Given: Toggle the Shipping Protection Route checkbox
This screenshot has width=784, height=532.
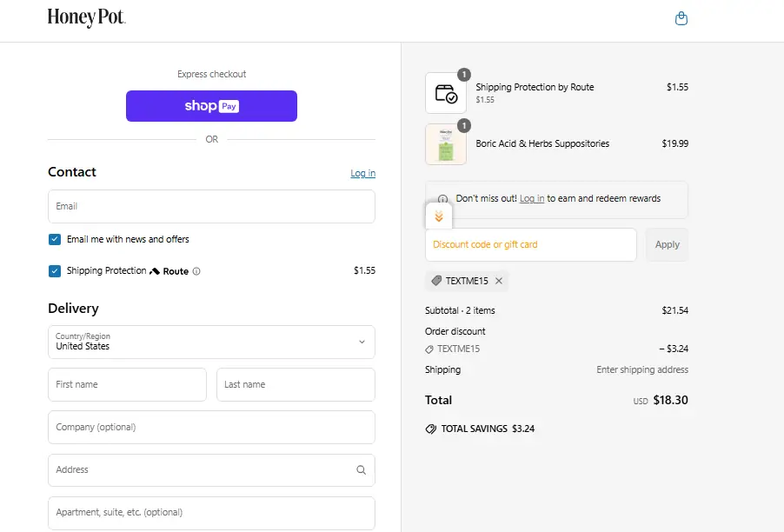Looking at the screenshot, I should (x=55, y=271).
